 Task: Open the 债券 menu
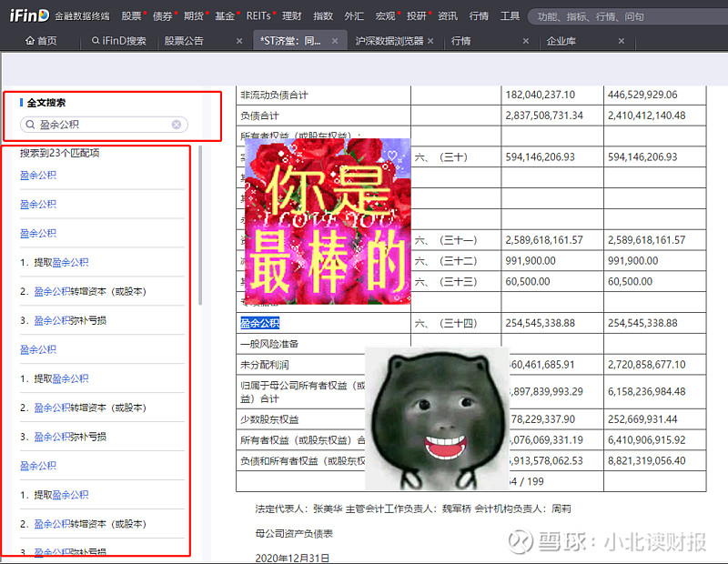(163, 16)
